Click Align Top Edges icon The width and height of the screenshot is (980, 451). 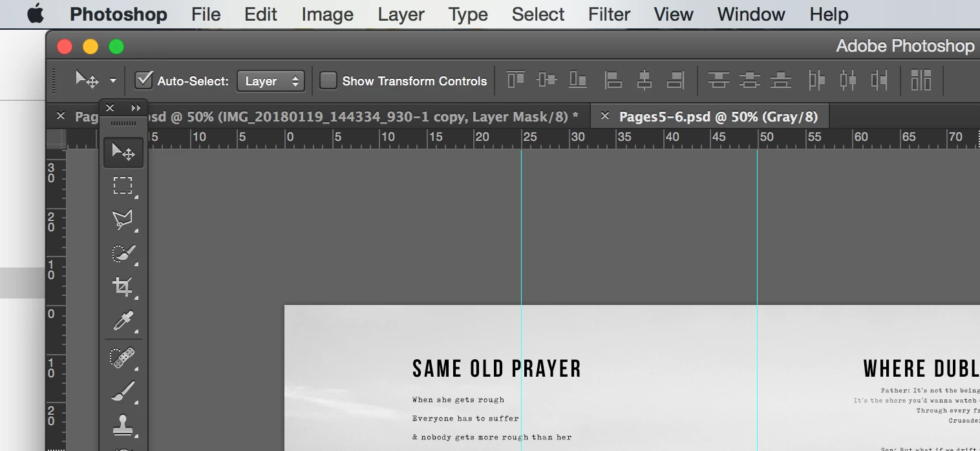[516, 80]
